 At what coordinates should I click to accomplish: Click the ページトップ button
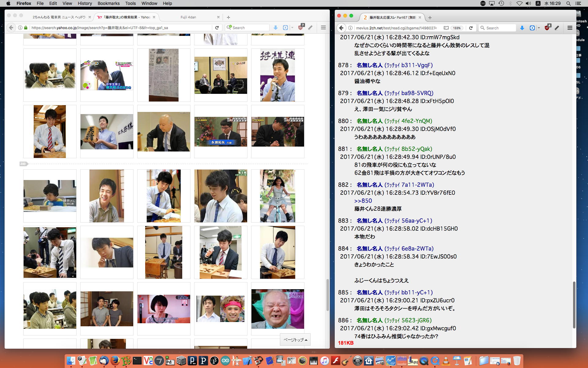tap(295, 339)
